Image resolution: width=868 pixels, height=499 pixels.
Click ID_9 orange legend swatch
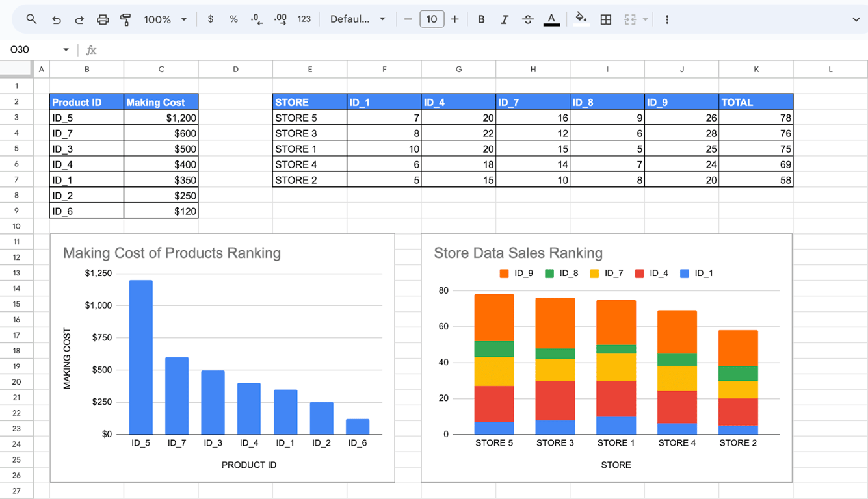[504, 274]
